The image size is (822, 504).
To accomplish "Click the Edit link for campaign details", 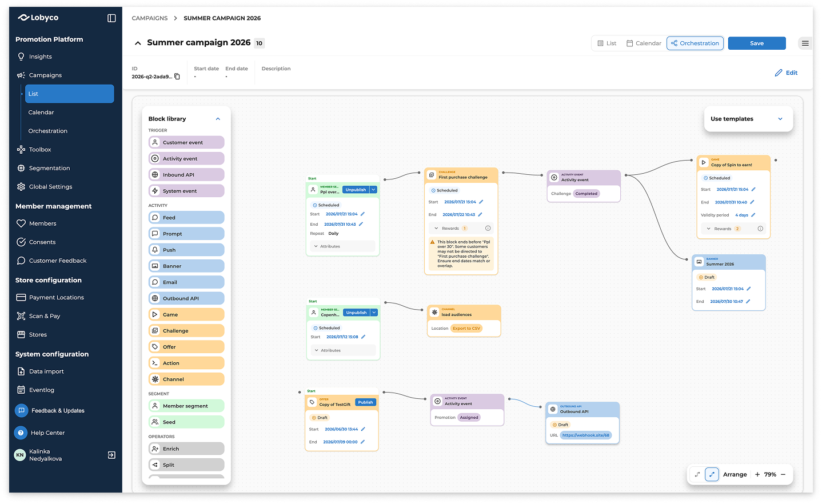I will [x=786, y=73].
